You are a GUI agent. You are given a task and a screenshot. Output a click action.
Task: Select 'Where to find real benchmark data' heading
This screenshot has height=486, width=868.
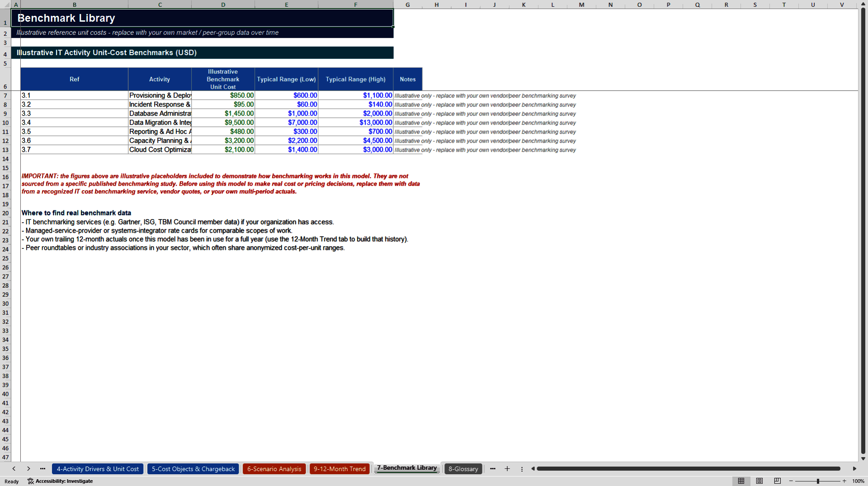[x=76, y=213]
